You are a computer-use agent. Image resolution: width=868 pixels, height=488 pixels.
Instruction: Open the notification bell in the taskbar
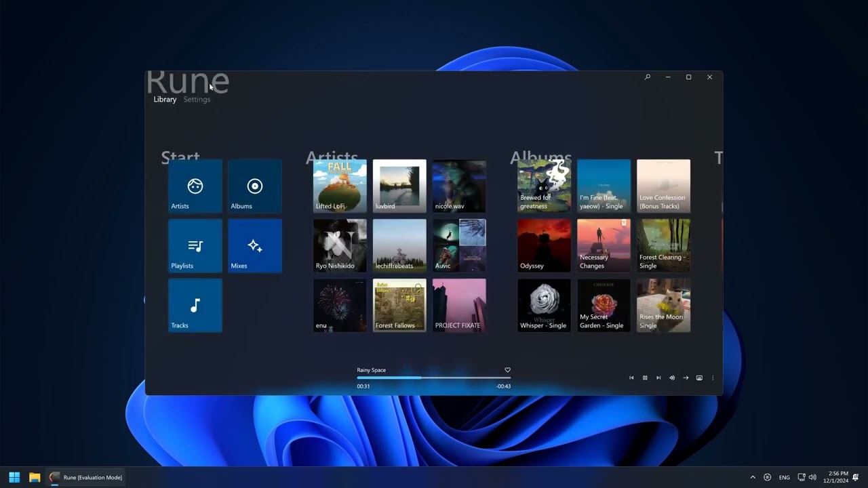point(856,477)
